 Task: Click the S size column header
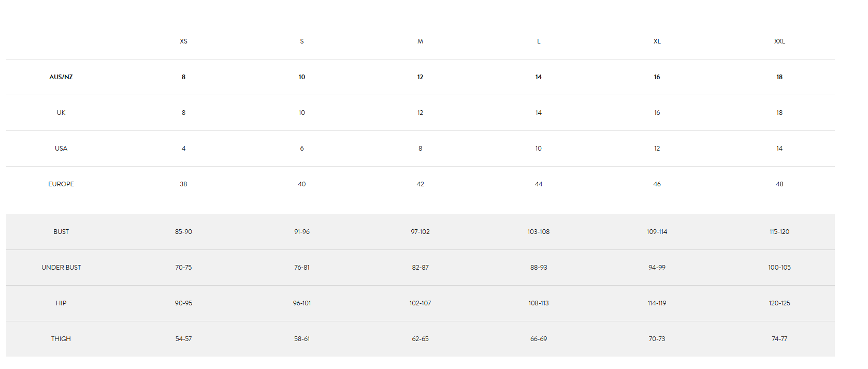pos(302,41)
